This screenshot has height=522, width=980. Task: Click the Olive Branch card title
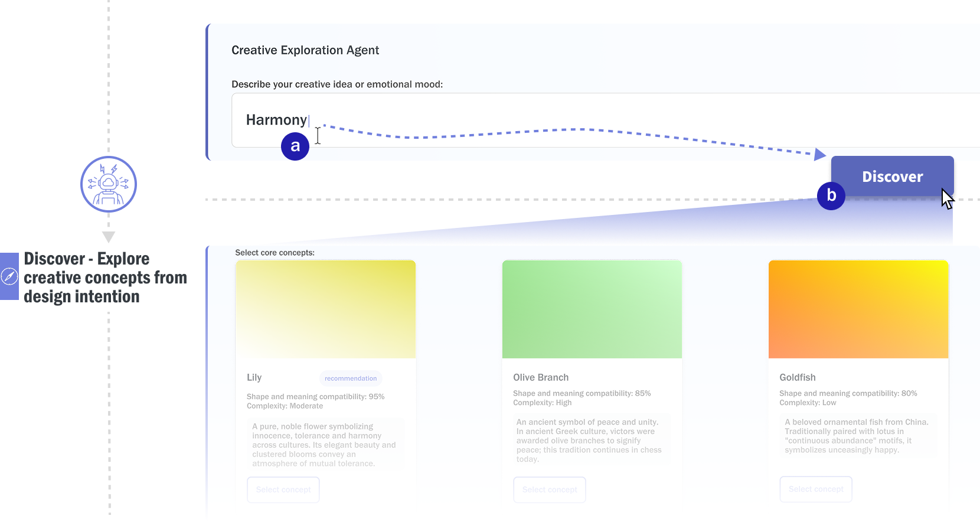click(x=541, y=377)
